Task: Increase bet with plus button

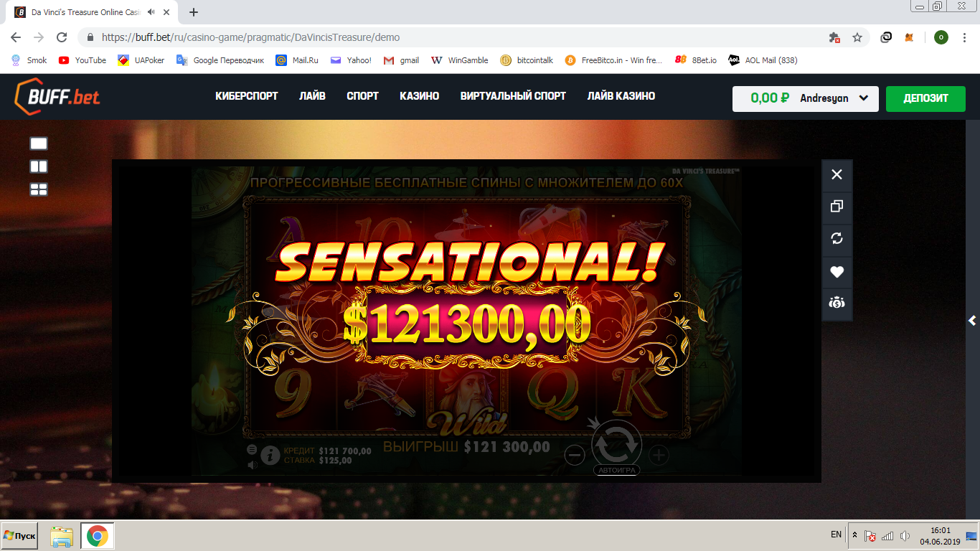Action: 659,454
